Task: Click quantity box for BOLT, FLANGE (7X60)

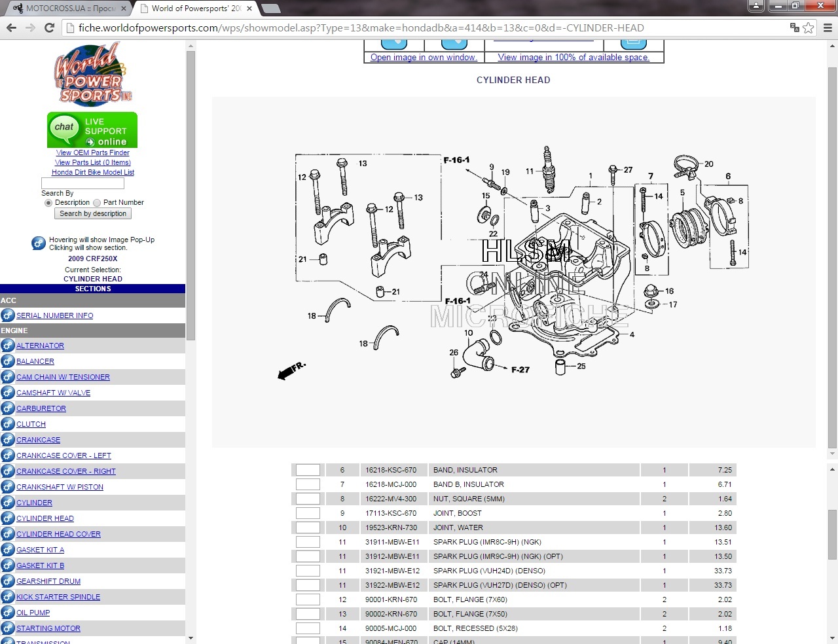Action: coord(308,599)
